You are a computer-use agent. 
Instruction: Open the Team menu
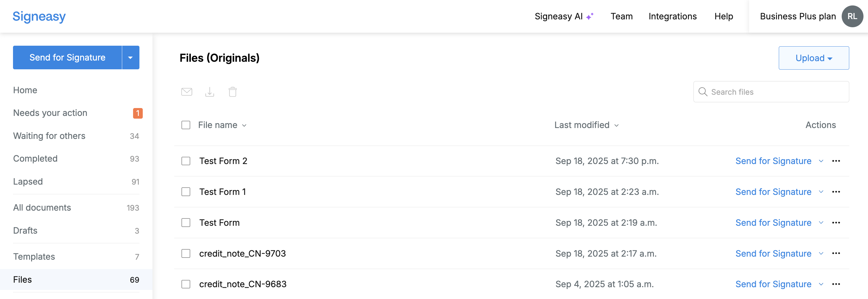tap(621, 16)
